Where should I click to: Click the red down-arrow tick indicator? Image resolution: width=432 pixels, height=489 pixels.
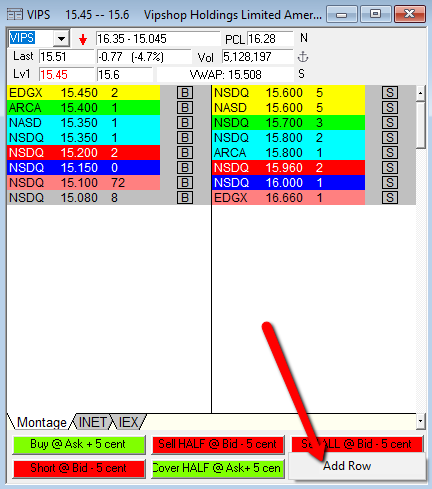(83, 39)
